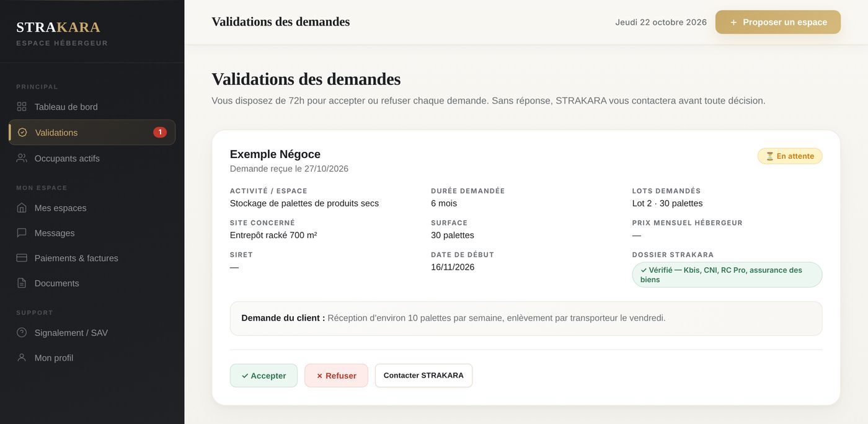Click the Messages speech bubble icon
This screenshot has width=868, height=424.
pyautogui.click(x=22, y=233)
